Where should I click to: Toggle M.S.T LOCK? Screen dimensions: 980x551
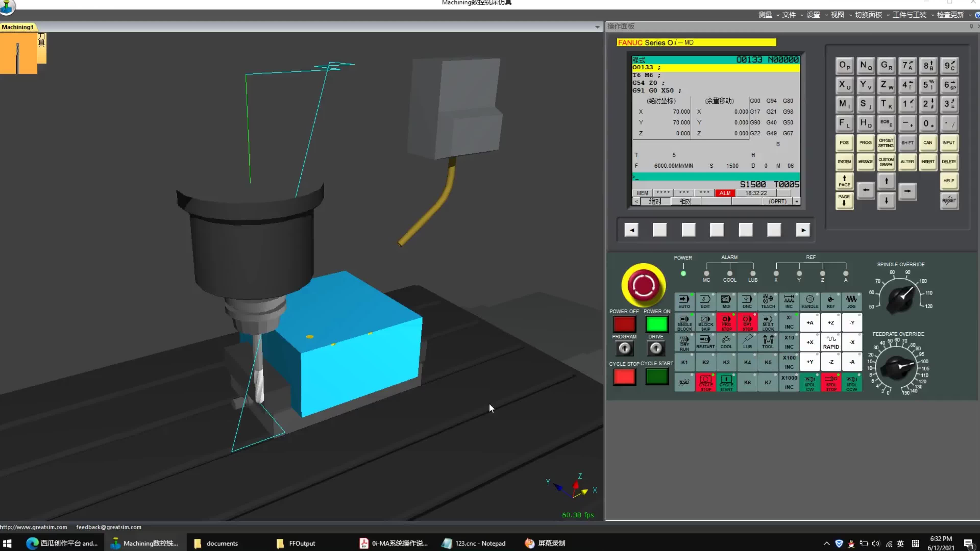[x=768, y=322]
